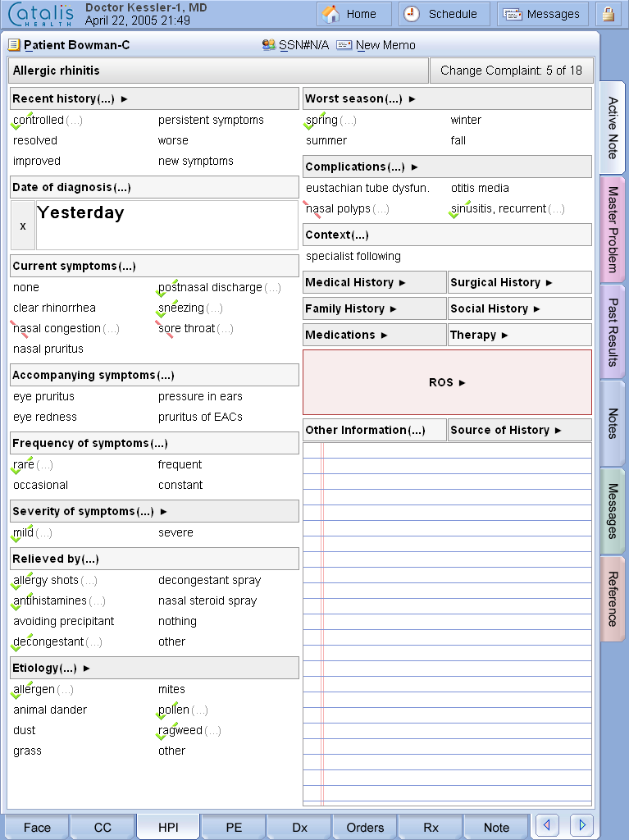Viewport: 629px width, 840px height.
Task: Expand Recent history section
Action: click(x=154, y=98)
